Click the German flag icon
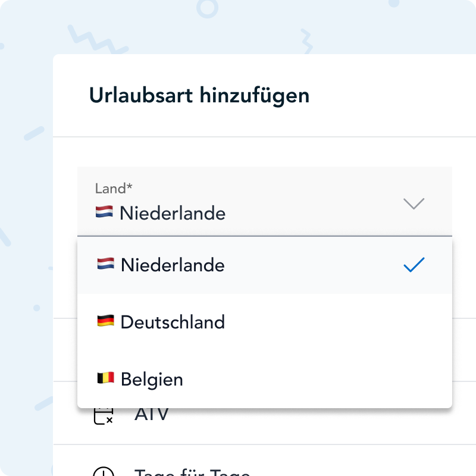 [x=105, y=321]
